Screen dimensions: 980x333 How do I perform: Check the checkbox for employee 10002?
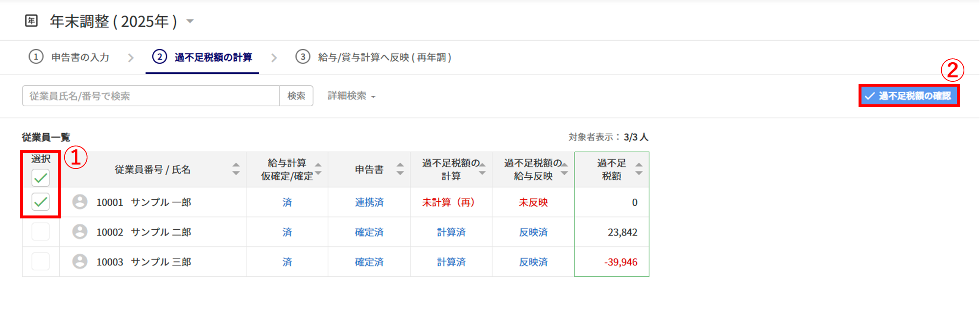(x=41, y=232)
